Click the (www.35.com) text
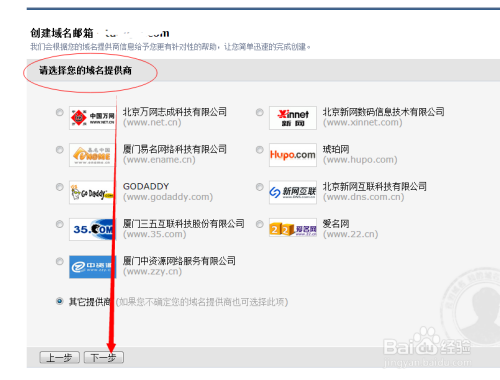The width and height of the screenshot is (500, 380). pyautogui.click(x=154, y=234)
